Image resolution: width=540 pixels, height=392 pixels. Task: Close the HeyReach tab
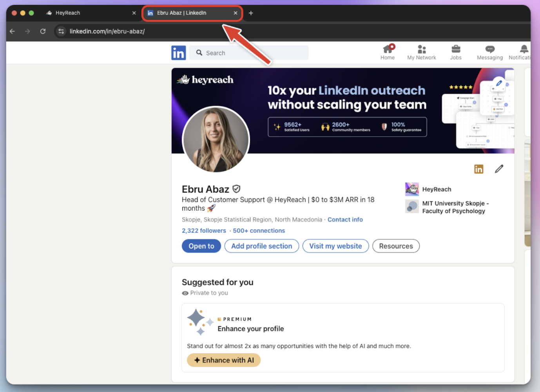coord(134,13)
